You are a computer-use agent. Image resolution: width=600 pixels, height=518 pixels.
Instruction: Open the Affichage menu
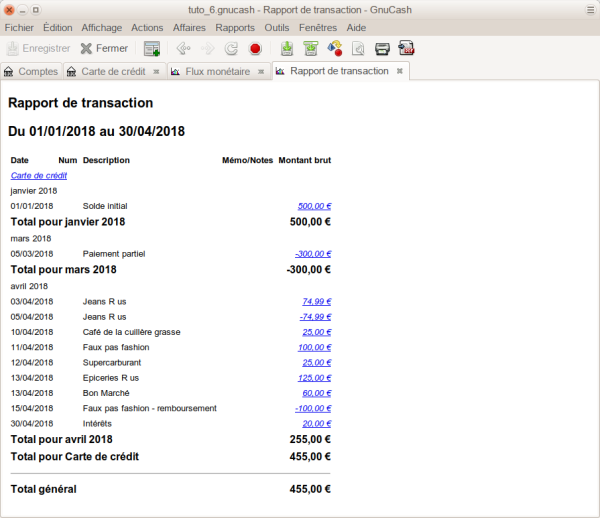(x=101, y=28)
